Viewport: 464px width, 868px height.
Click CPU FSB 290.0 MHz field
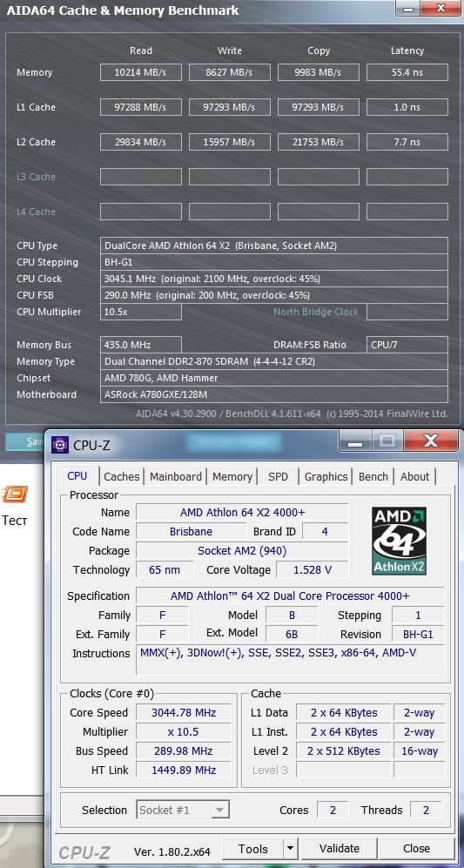[274, 296]
